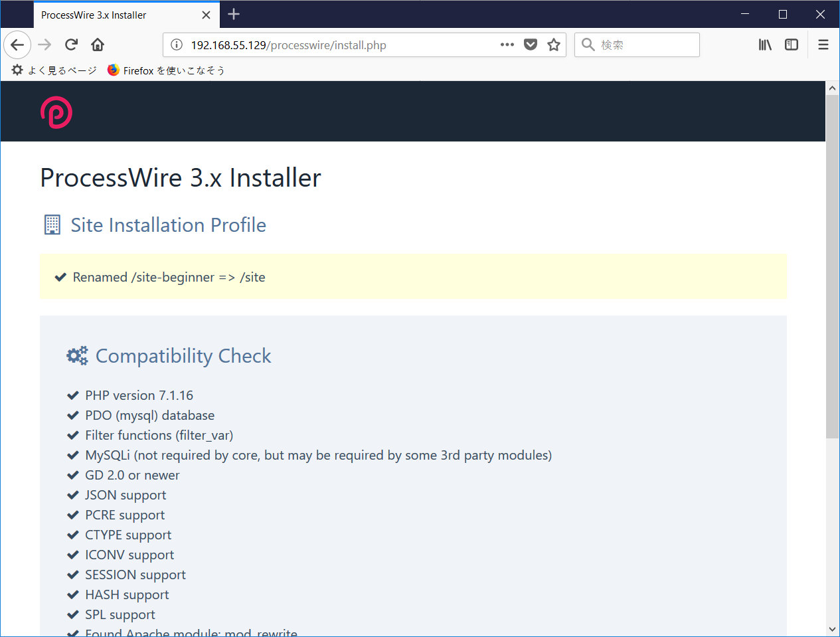840x637 pixels.
Task: Click the ProcessWire logo
Action: [x=56, y=112]
